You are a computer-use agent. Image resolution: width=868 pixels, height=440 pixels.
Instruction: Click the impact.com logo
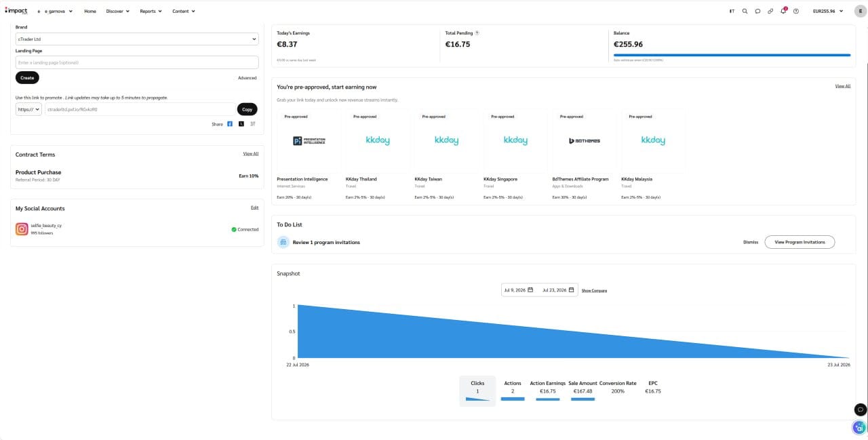coord(16,11)
